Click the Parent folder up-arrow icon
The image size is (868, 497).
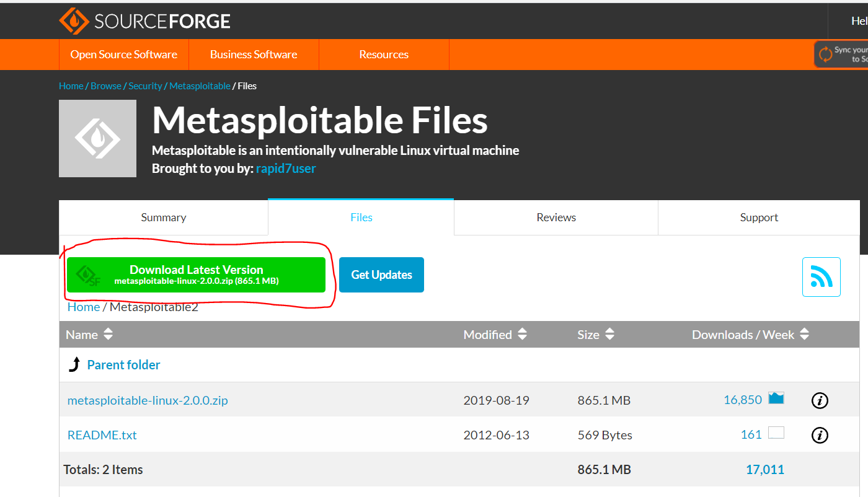pyautogui.click(x=74, y=364)
